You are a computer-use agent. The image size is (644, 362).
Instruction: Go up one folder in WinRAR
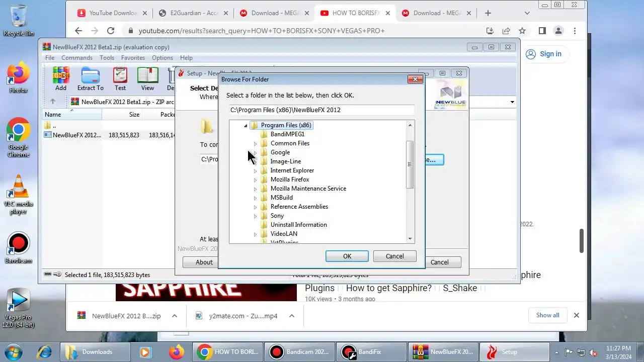tap(52, 102)
